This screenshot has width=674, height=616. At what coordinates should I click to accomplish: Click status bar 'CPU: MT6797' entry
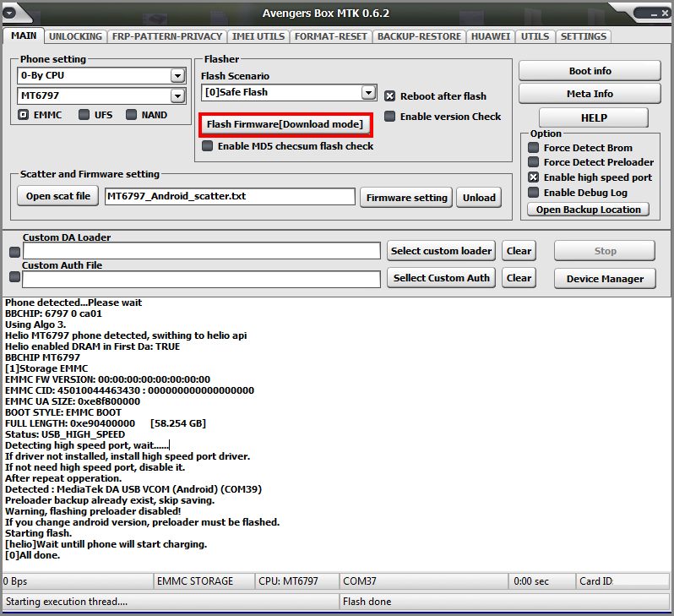click(x=297, y=581)
